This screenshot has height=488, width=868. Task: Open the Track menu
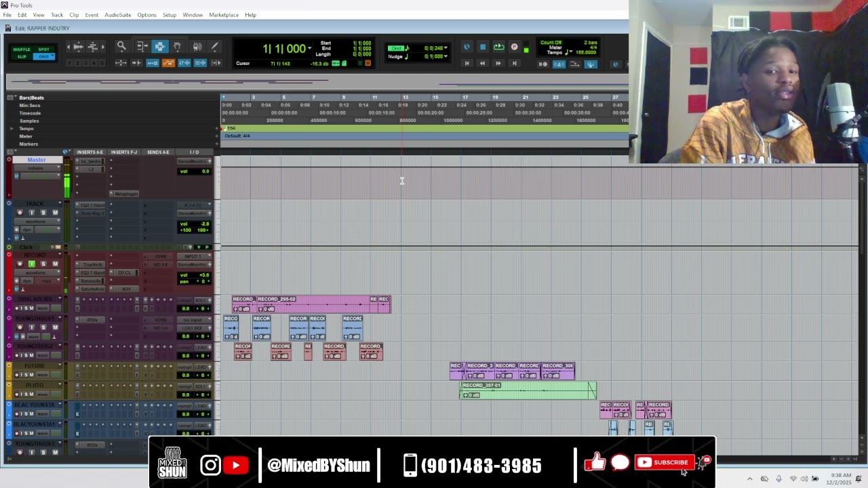tap(57, 15)
